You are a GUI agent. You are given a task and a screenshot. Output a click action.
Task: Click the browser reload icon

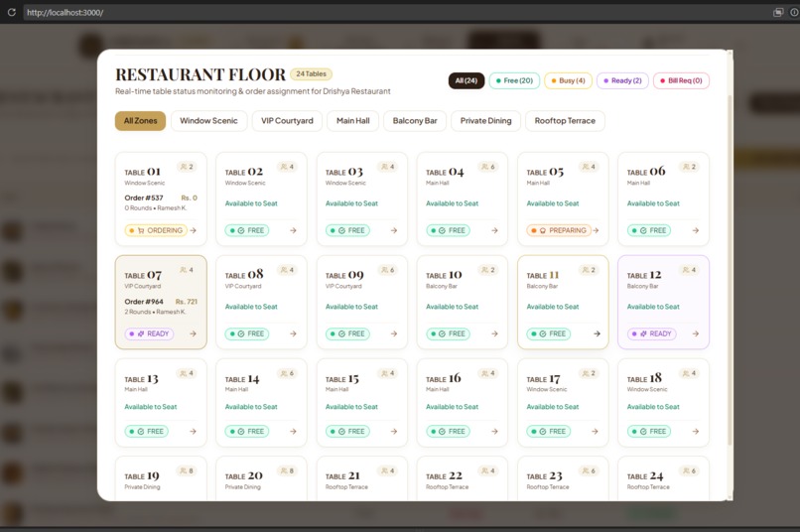click(11, 12)
